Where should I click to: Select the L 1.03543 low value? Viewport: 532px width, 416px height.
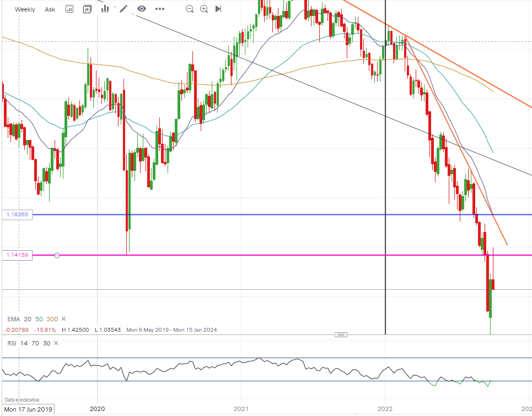click(108, 330)
